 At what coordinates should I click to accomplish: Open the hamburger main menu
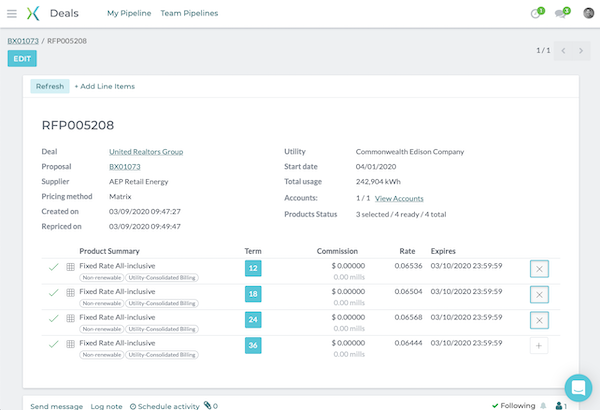tap(12, 13)
